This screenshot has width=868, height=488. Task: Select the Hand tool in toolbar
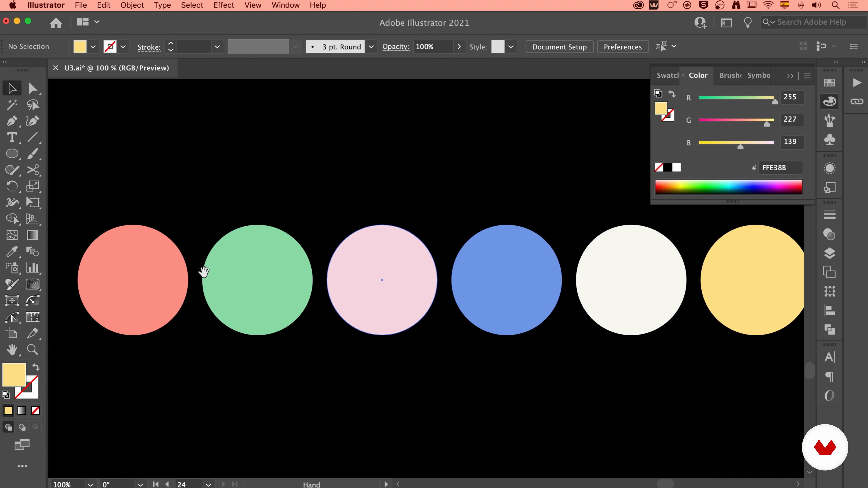coord(12,350)
